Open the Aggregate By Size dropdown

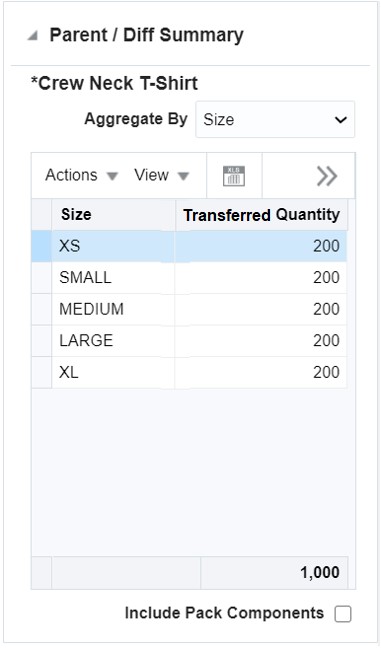275,119
